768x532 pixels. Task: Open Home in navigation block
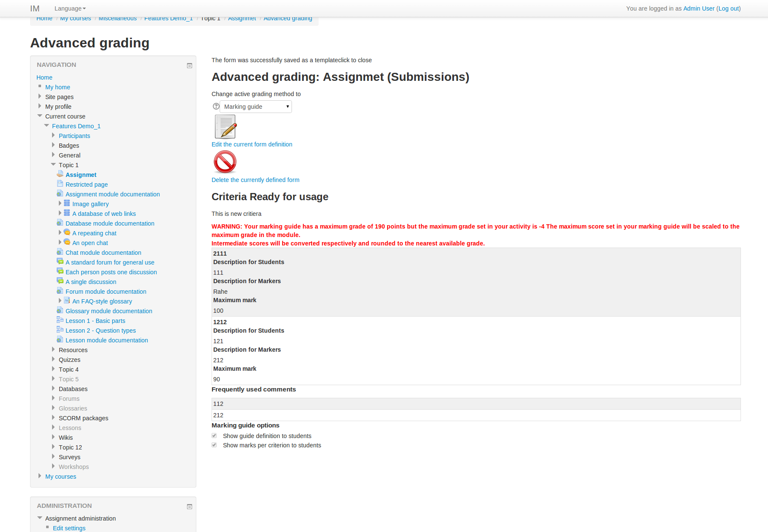click(44, 77)
